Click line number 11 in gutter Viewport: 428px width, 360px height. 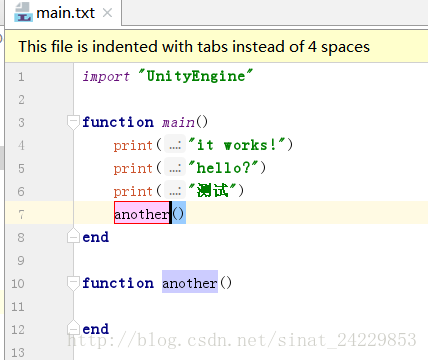tap(18, 306)
